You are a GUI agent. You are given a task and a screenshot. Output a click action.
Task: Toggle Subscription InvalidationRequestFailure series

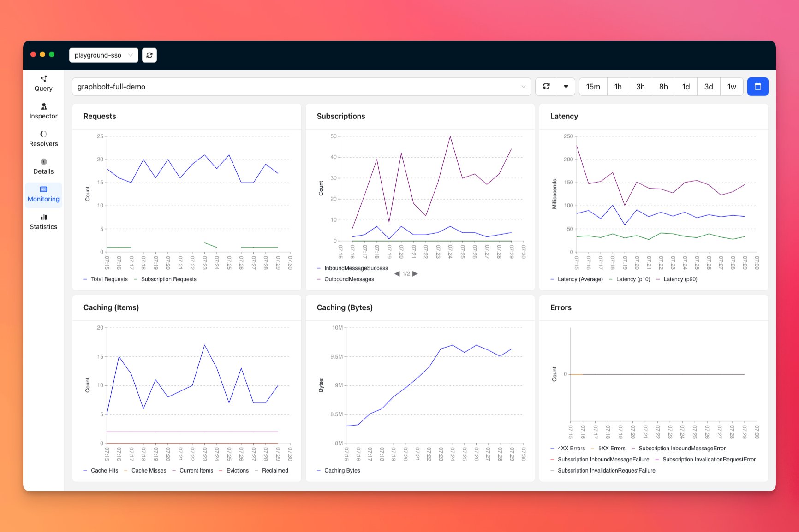coord(603,471)
